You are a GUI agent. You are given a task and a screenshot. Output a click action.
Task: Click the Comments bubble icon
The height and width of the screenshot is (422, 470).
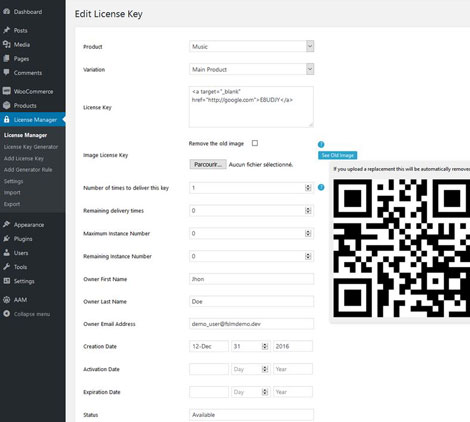coord(6,72)
